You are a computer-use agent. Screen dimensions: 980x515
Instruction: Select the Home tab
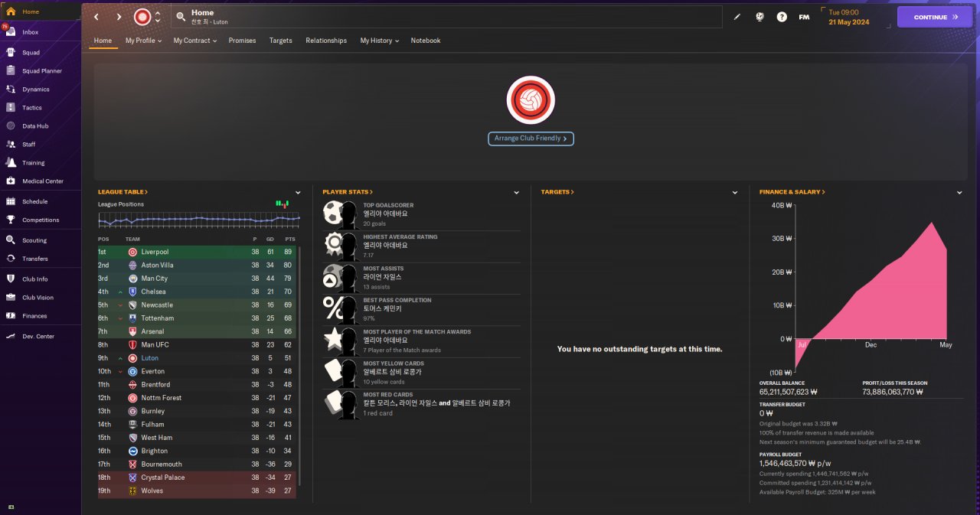(103, 41)
